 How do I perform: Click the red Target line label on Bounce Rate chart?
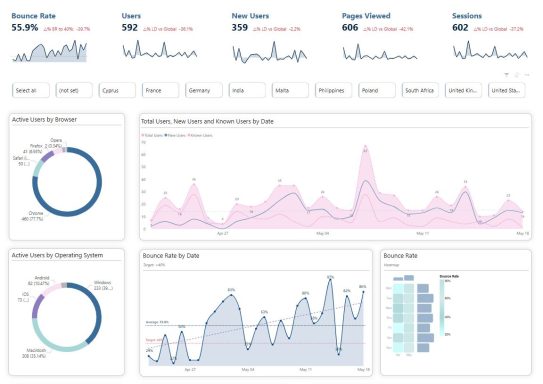point(153,340)
